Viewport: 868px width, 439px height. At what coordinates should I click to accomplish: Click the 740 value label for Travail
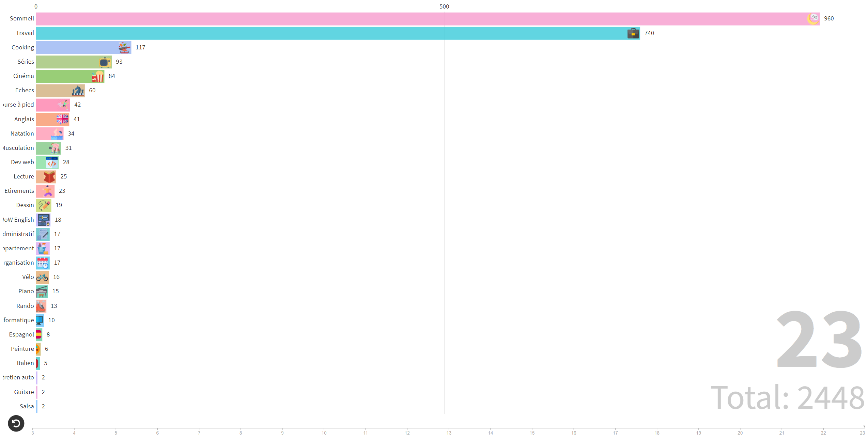tap(649, 33)
